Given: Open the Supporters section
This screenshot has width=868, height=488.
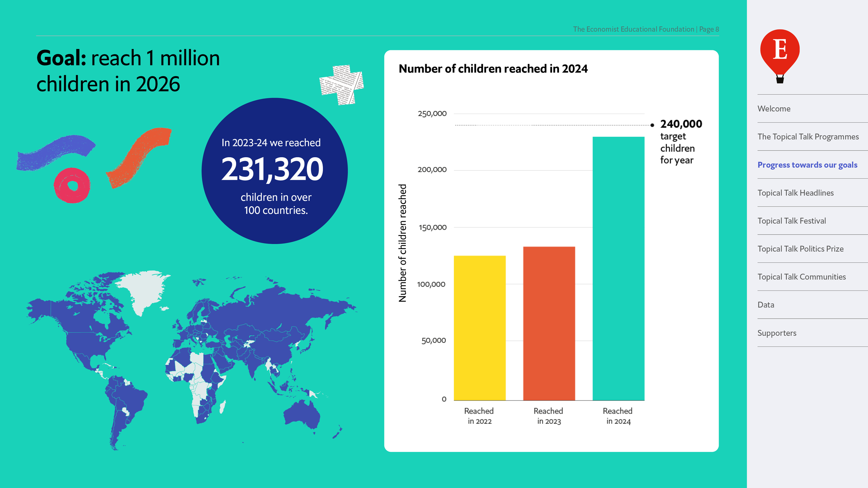Looking at the screenshot, I should [777, 333].
